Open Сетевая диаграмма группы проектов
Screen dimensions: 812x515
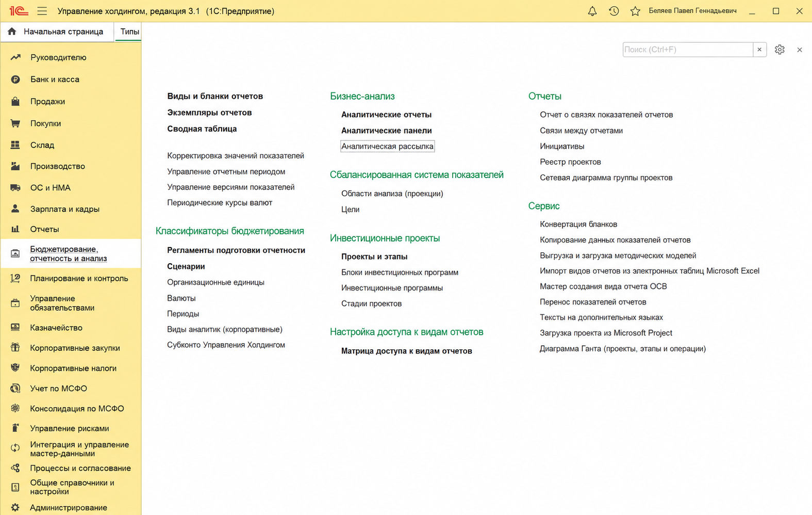click(606, 178)
